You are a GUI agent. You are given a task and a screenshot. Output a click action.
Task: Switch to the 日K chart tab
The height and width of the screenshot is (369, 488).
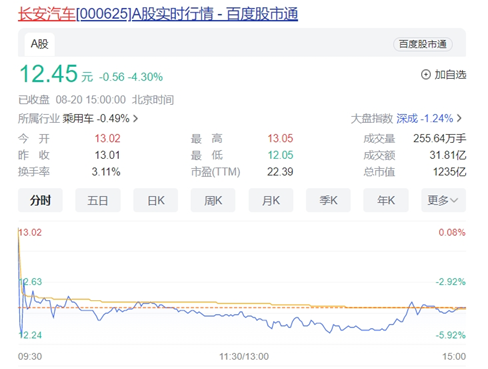(156, 200)
